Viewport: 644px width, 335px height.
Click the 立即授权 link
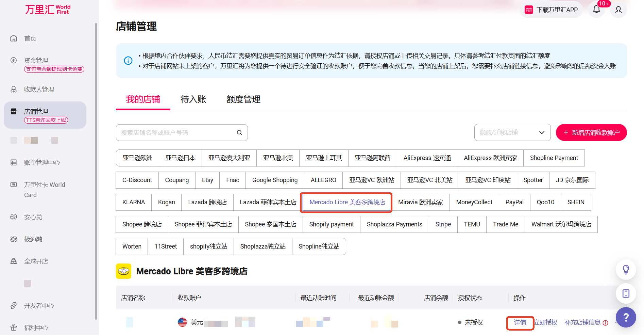[546, 322]
